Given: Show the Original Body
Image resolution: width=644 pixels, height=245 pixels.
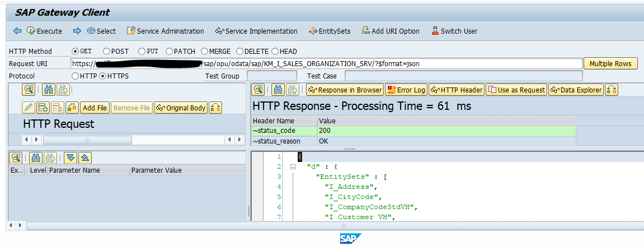Looking at the screenshot, I should (181, 108).
